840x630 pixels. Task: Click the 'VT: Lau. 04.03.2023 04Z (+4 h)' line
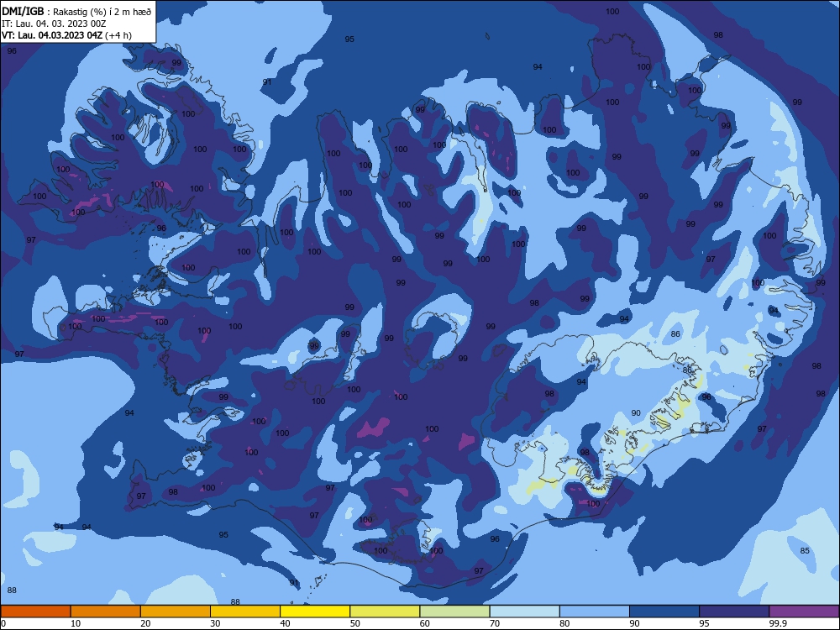click(66, 35)
